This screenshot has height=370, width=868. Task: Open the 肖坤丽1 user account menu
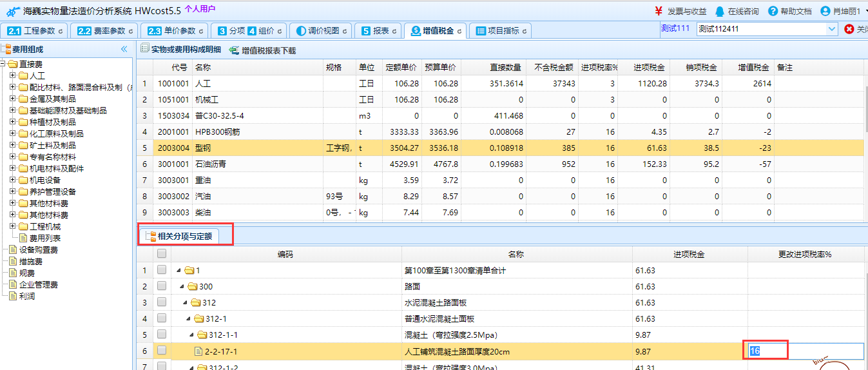[845, 11]
